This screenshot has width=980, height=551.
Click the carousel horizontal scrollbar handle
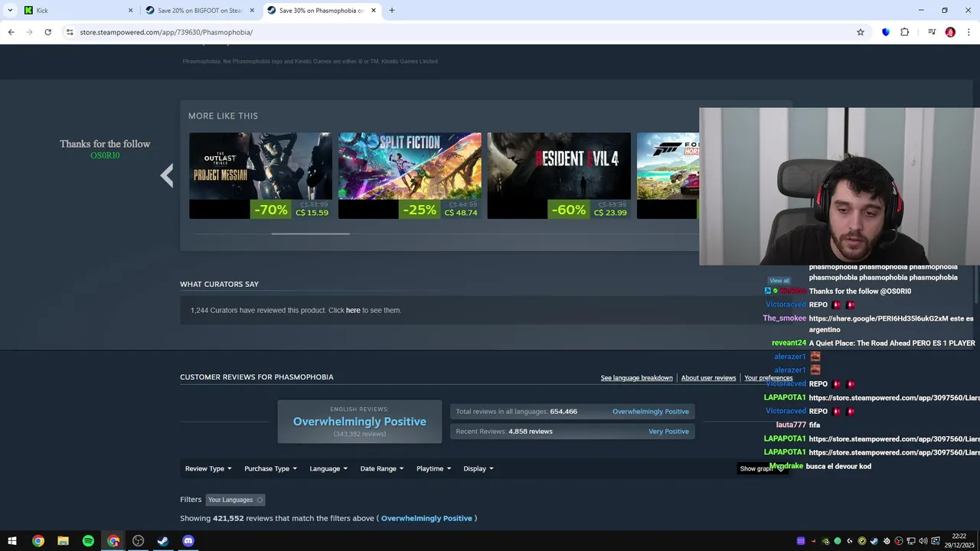pyautogui.click(x=310, y=233)
